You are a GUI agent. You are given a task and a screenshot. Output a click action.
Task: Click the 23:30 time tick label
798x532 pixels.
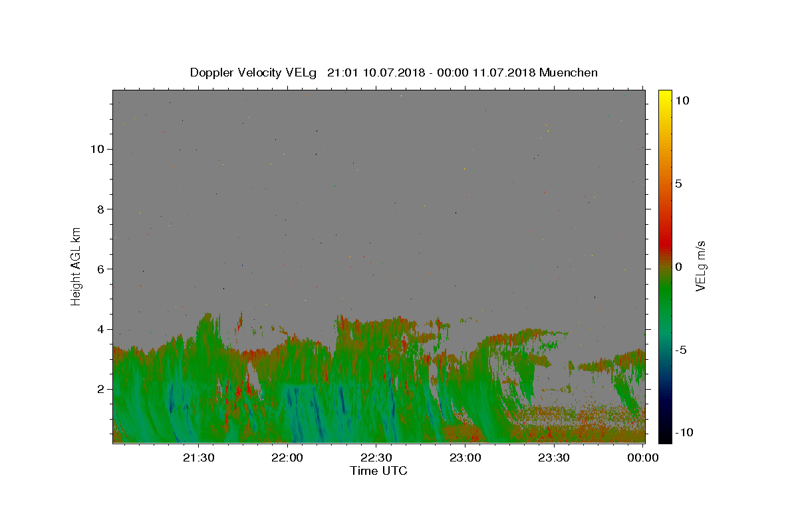[554, 458]
